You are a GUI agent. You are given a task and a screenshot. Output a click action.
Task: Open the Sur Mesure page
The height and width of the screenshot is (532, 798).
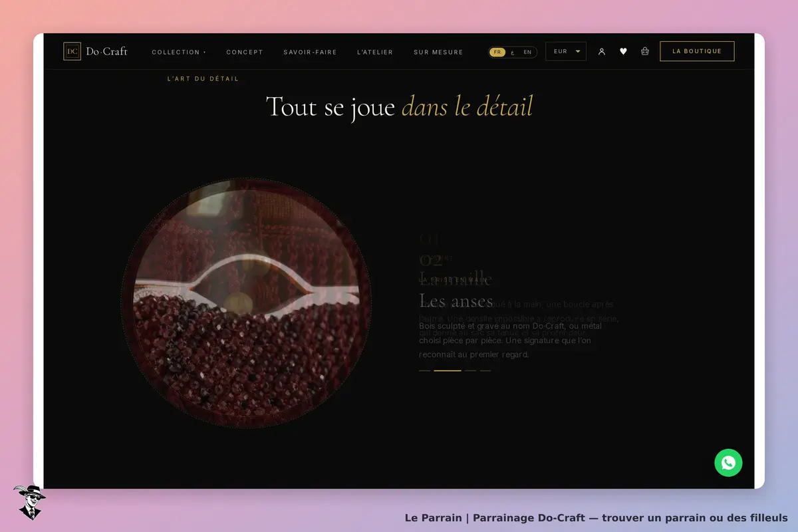[438, 52]
